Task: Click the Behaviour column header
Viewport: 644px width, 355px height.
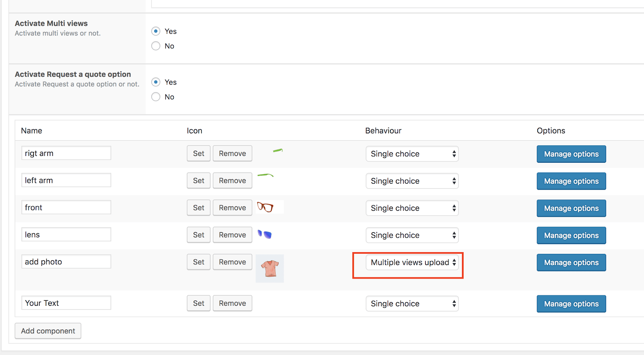Action: tap(383, 131)
